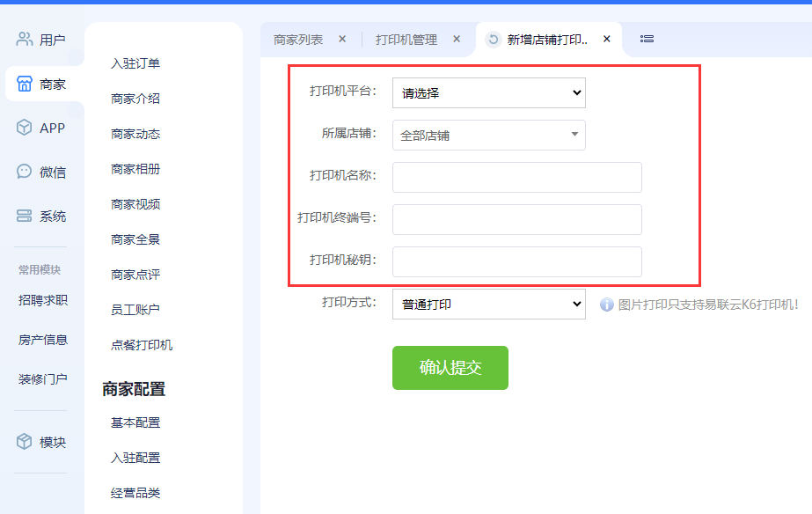Open 商家全景 in the submenu
The height and width of the screenshot is (514, 812).
tap(135, 239)
